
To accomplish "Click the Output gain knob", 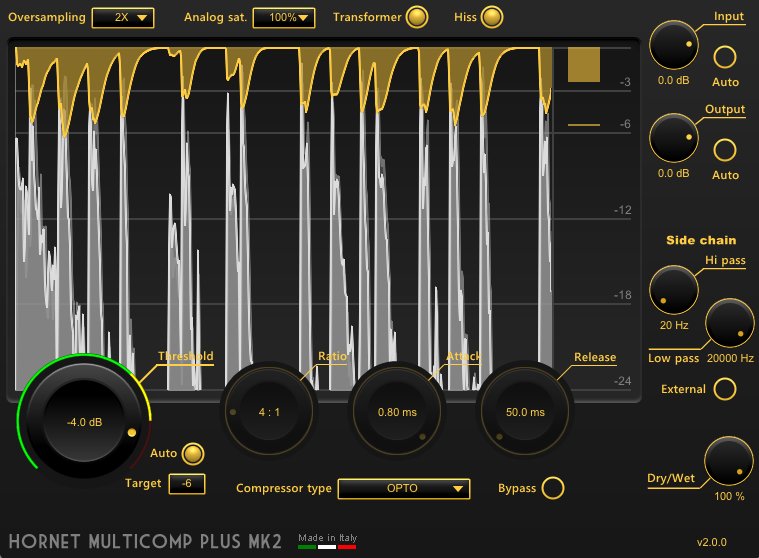I will (673, 138).
